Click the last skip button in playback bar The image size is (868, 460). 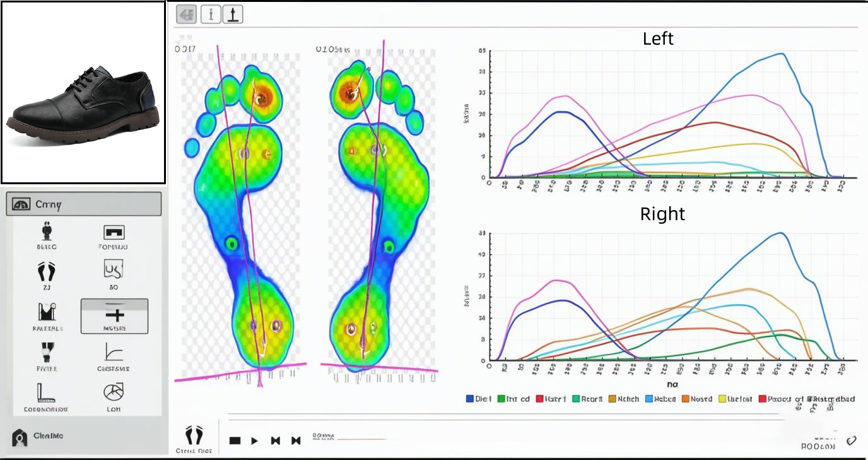pyautogui.click(x=295, y=440)
